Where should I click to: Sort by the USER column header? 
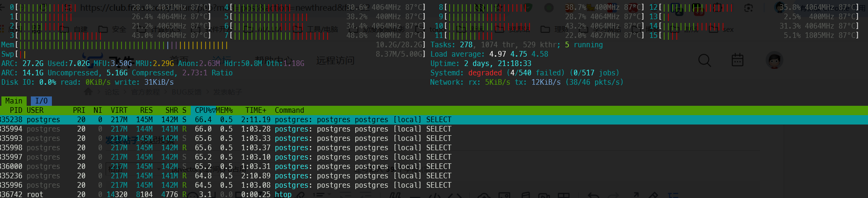coord(35,110)
